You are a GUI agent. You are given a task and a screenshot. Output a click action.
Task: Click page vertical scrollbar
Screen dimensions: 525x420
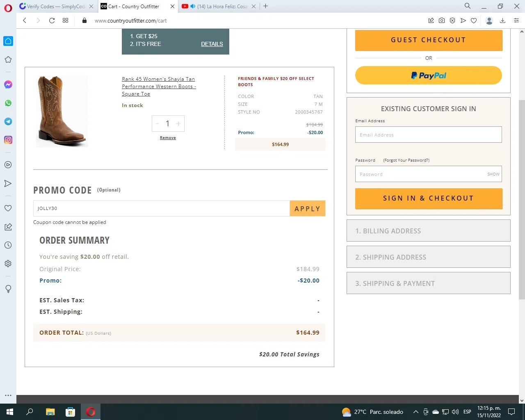tap(522, 200)
